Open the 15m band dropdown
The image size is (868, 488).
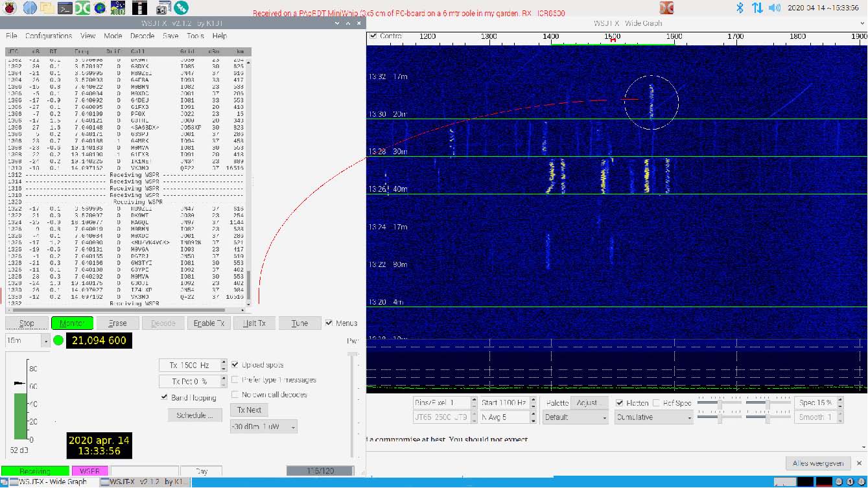point(27,340)
